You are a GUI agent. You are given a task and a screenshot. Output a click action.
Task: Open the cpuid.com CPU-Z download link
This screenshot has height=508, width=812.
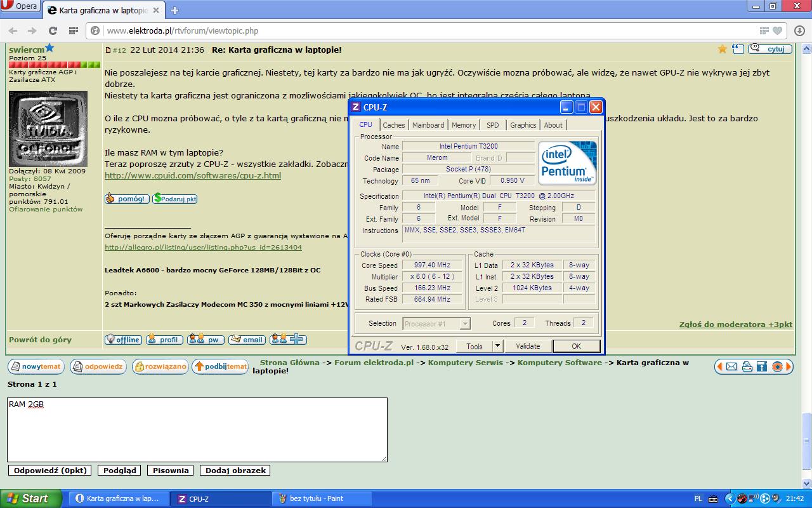[x=193, y=176]
